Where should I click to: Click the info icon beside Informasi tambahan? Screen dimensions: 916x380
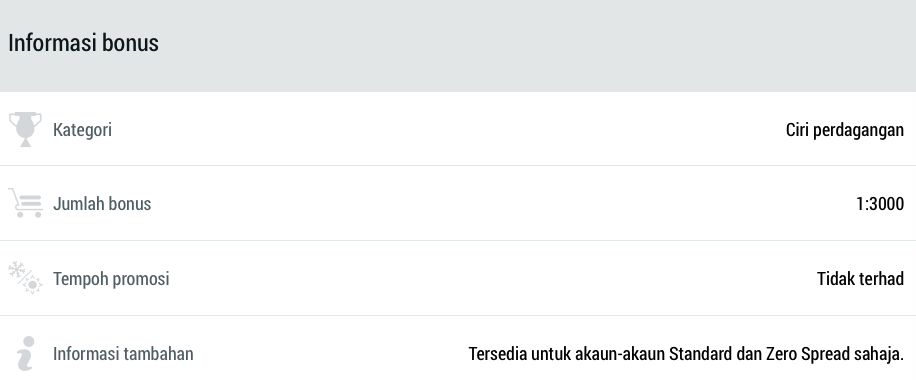tap(26, 353)
